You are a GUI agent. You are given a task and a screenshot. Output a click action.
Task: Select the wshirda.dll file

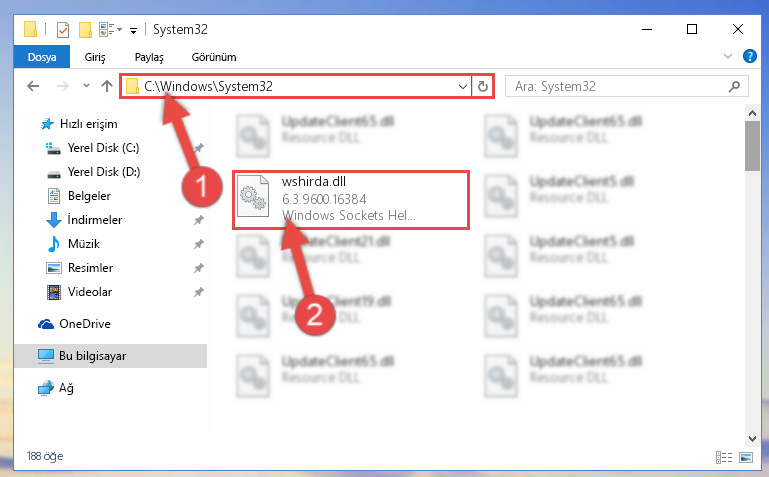[351, 200]
